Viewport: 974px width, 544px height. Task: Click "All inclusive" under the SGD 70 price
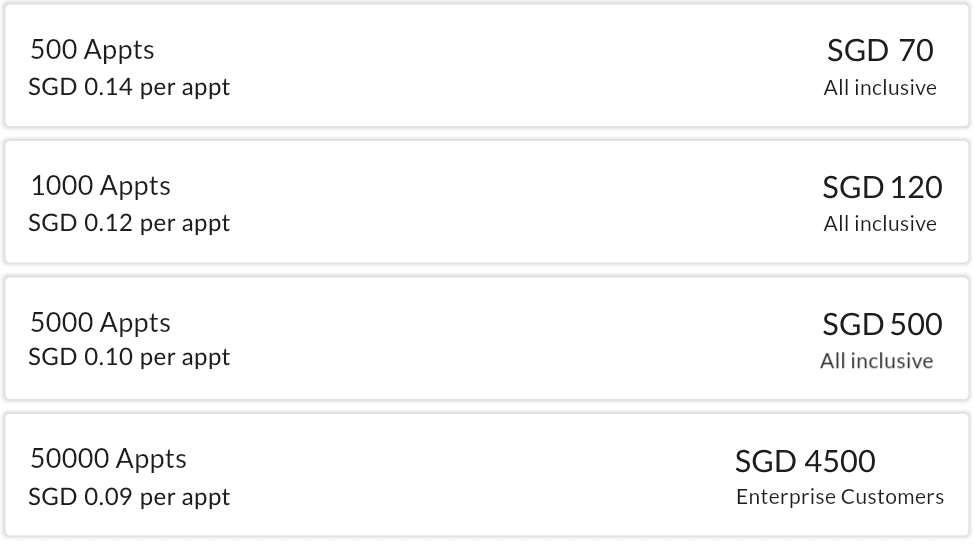(880, 88)
